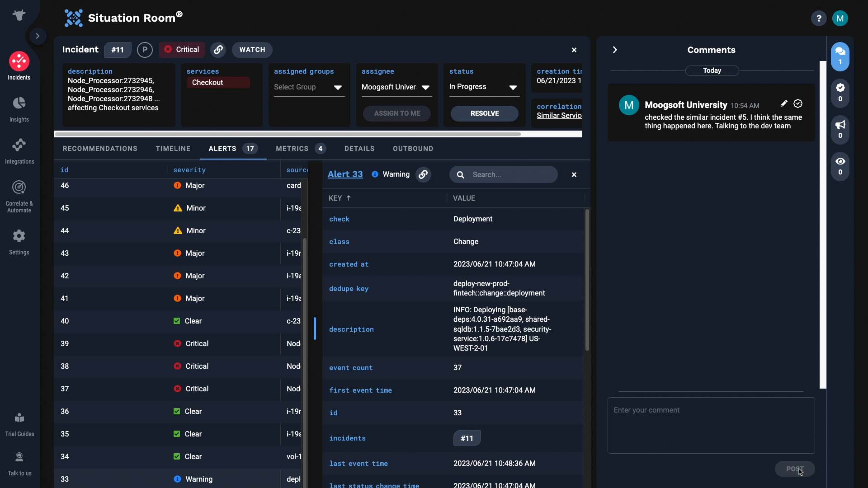The width and height of the screenshot is (868, 488).
Task: Open Correlate & Automate section
Action: click(19, 196)
